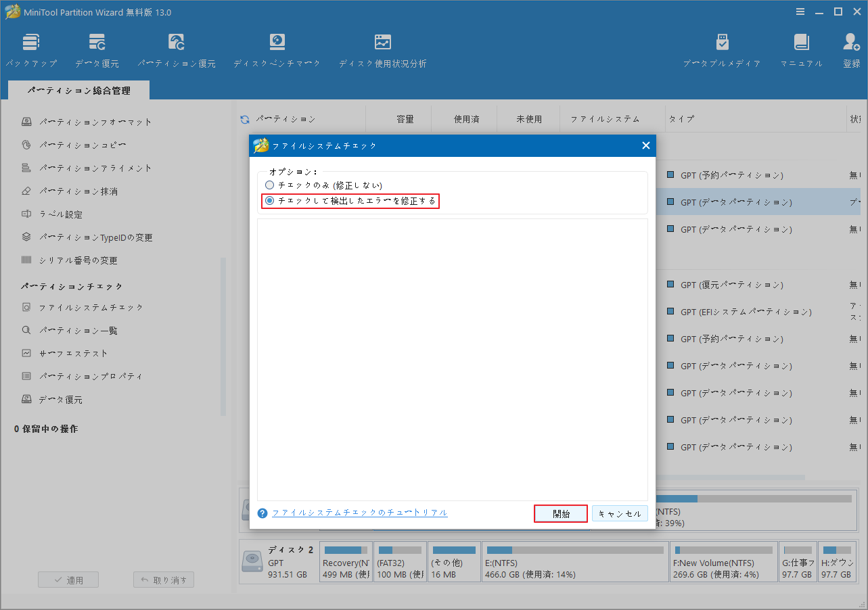Open the マニュアル
Viewport: 868px width, 610px height.
[801, 49]
